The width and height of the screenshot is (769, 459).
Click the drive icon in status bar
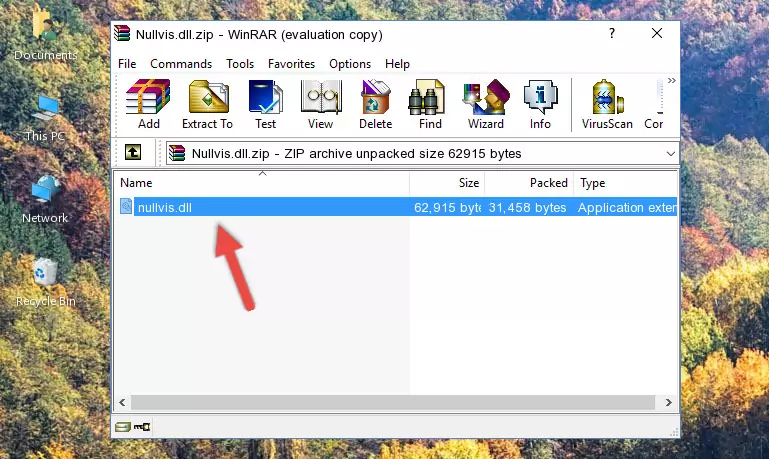(122, 427)
